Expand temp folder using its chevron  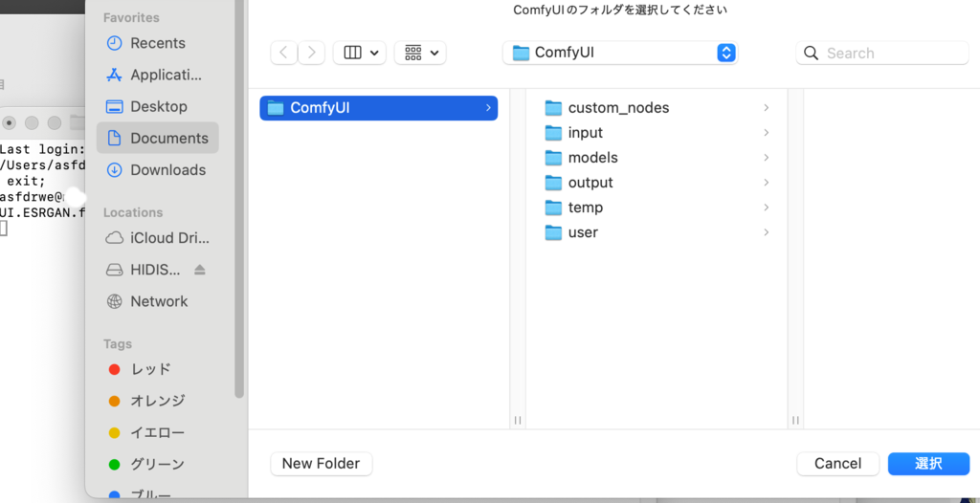coord(766,208)
